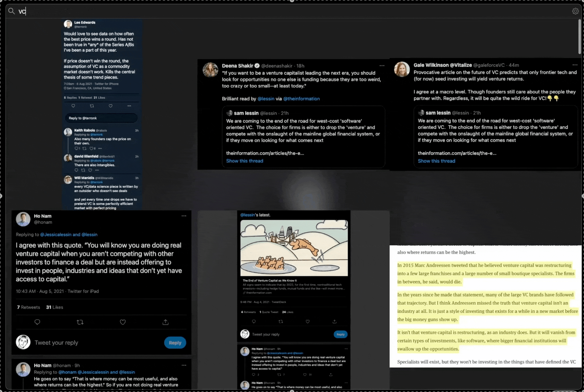
Task: Click Show this thread expander on Deena Shakir post
Action: pyautogui.click(x=244, y=161)
